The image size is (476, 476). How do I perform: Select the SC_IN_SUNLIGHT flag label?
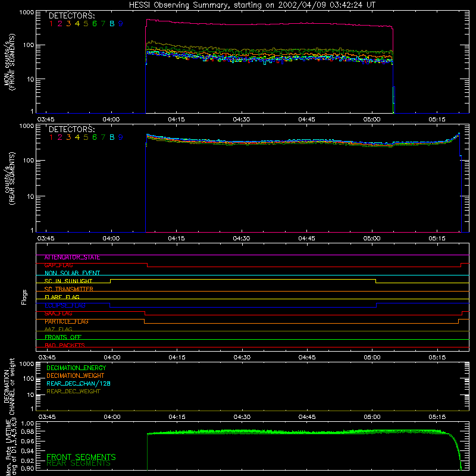68,281
